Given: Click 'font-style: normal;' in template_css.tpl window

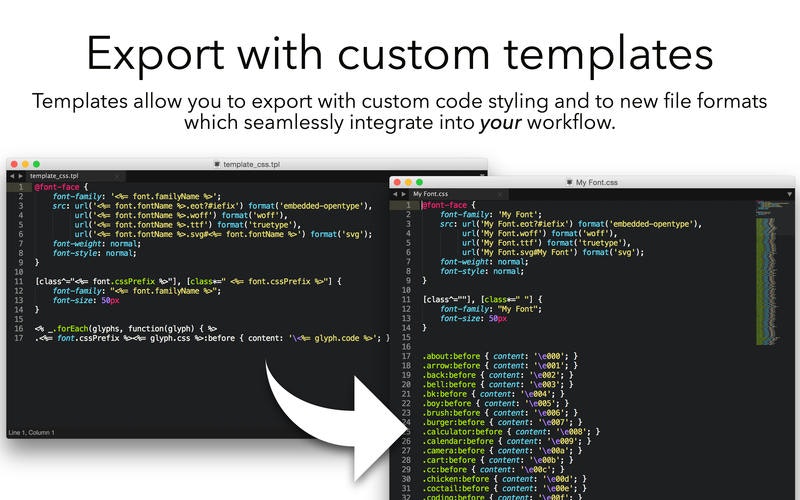Looking at the screenshot, I should pyautogui.click(x=94, y=254).
